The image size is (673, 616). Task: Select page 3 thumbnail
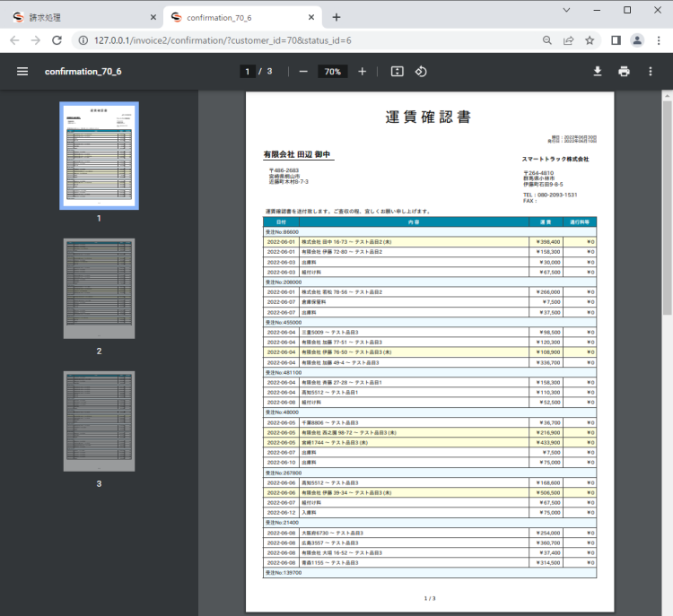pyautogui.click(x=99, y=421)
